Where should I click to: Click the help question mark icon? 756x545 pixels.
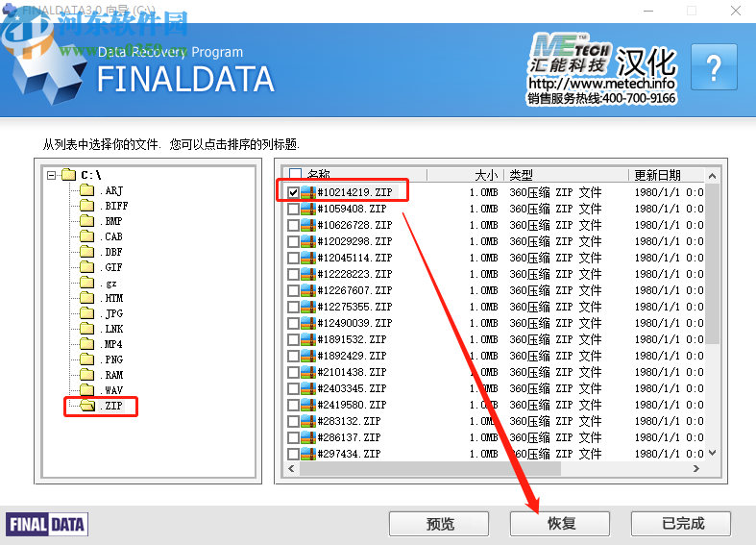[x=714, y=67]
